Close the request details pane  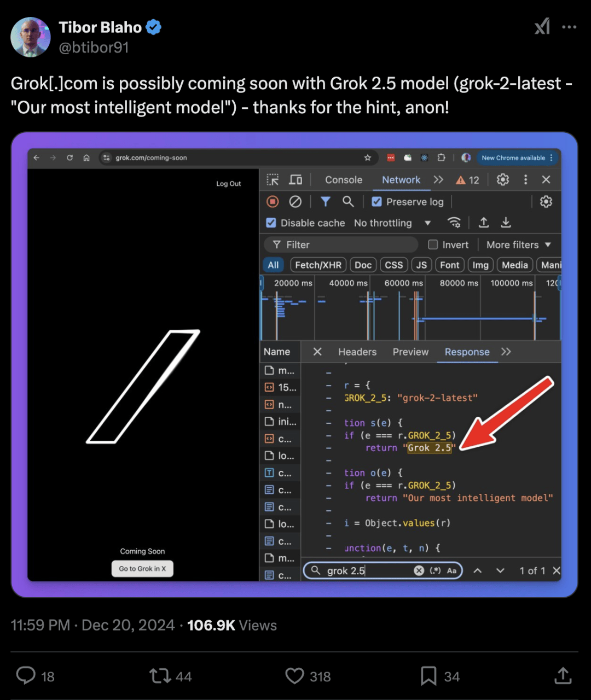(317, 352)
